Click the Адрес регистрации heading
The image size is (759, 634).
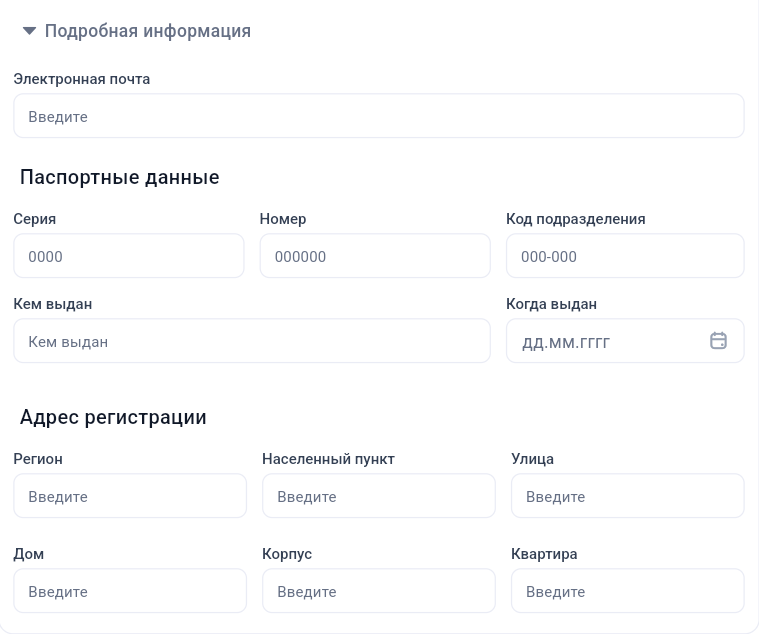pyautogui.click(x=113, y=417)
